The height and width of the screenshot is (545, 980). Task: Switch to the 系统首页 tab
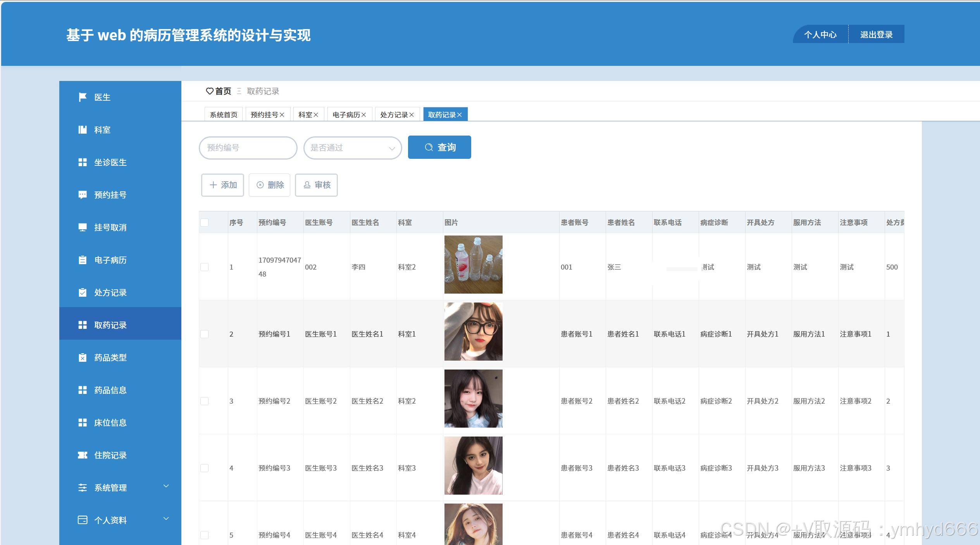point(224,115)
